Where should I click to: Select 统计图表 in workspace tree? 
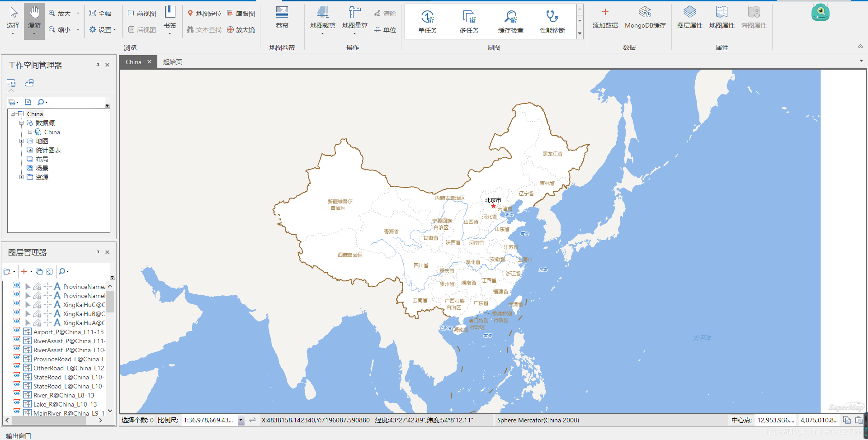coord(48,150)
